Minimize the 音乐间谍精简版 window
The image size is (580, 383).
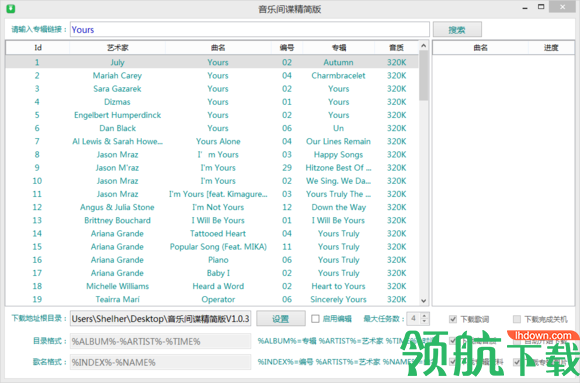tap(525, 8)
